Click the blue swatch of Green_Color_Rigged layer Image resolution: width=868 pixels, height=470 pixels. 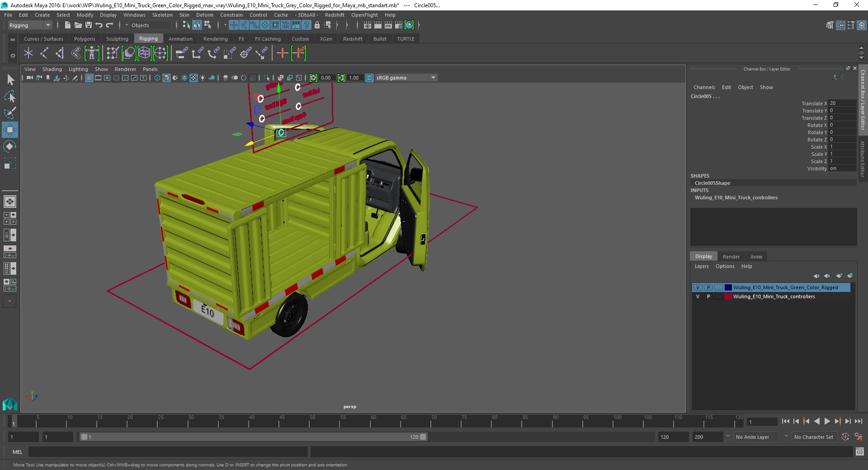[728, 287]
